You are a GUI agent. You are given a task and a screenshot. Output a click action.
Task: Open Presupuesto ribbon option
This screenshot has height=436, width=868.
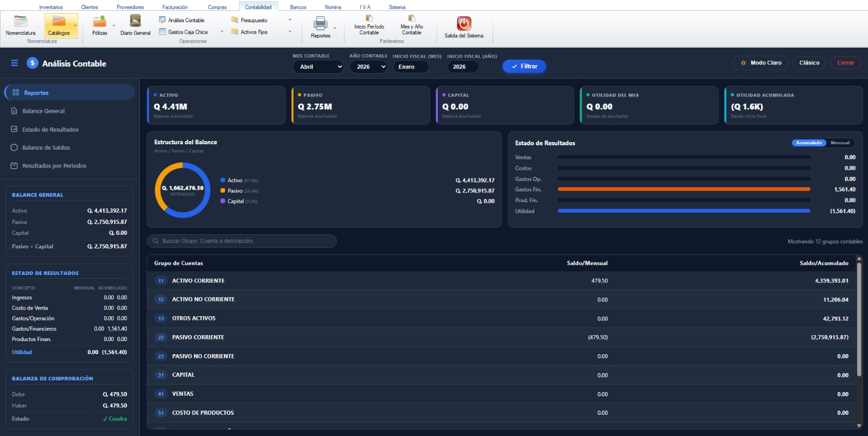tap(250, 20)
